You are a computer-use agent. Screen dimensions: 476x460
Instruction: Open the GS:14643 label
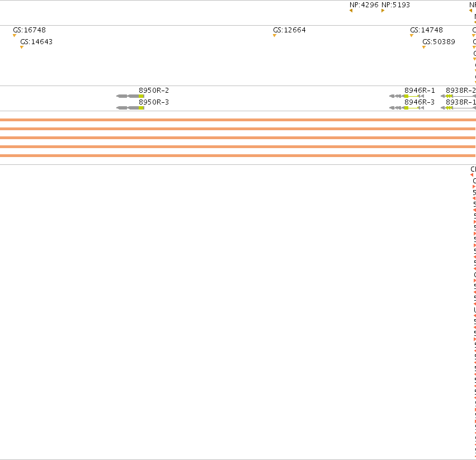coord(36,41)
